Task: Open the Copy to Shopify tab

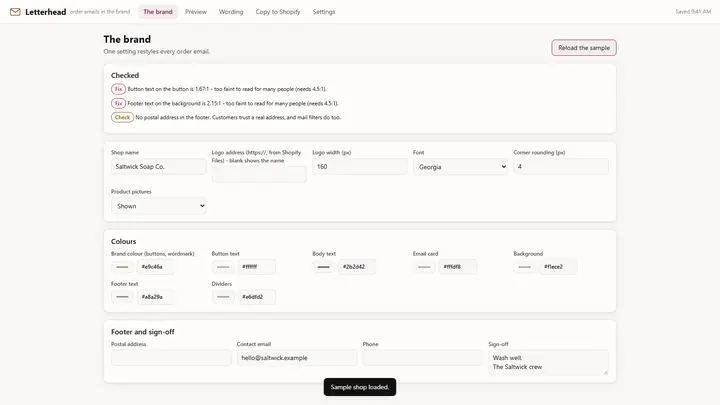Action: click(278, 12)
